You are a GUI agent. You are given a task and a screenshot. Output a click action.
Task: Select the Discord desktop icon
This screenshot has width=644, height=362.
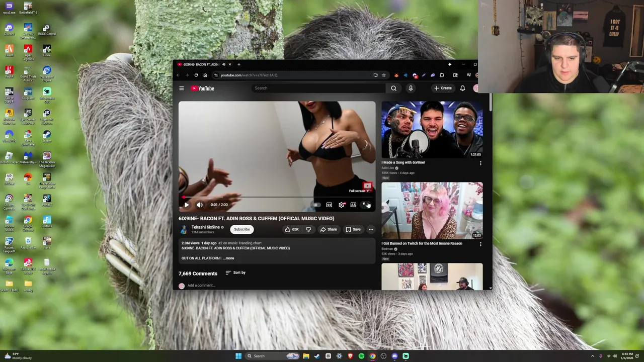[x=9, y=29]
